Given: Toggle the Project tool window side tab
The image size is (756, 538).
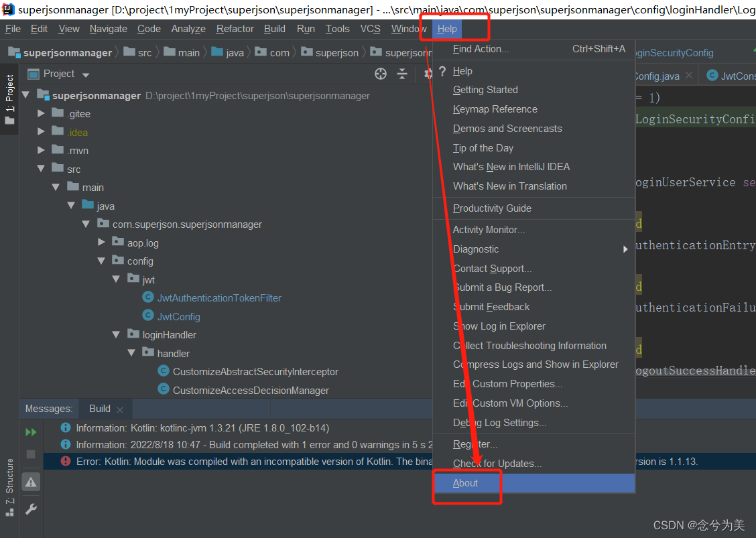Looking at the screenshot, I should tap(9, 99).
